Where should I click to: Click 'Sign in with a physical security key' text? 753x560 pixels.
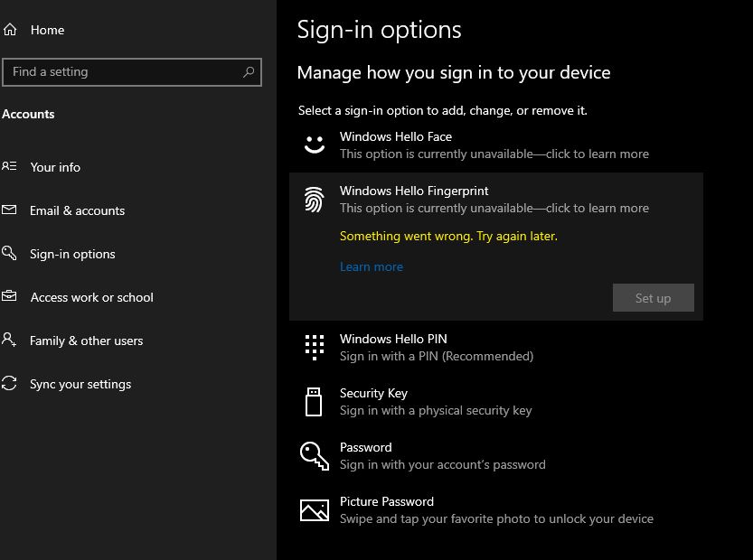[x=436, y=410]
